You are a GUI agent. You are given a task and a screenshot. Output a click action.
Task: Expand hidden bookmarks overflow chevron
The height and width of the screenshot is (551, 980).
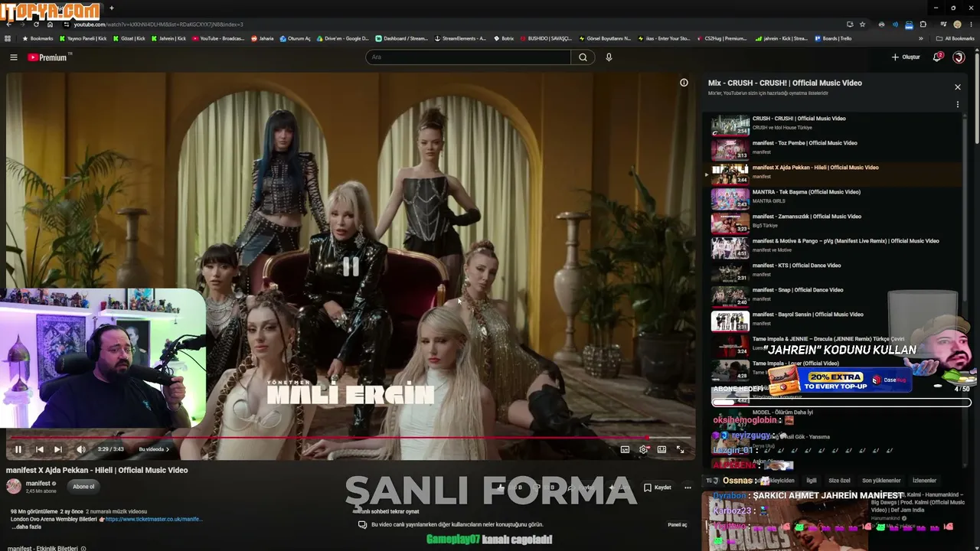coord(921,38)
